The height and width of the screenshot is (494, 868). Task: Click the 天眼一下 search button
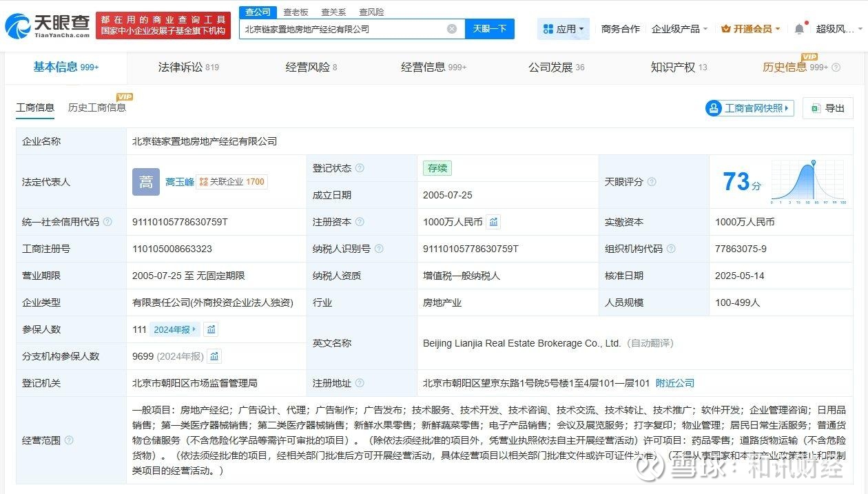pyautogui.click(x=490, y=29)
